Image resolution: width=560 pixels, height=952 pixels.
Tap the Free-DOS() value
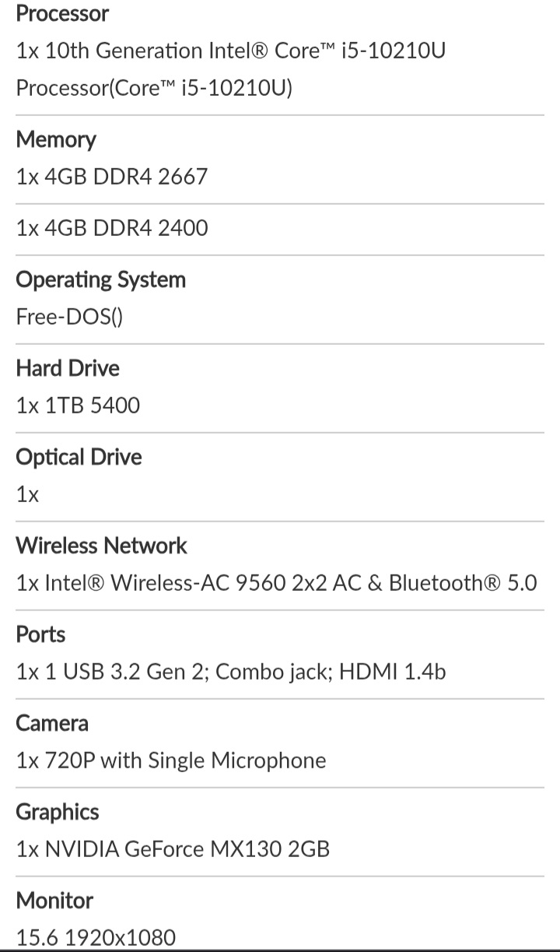coord(69,317)
